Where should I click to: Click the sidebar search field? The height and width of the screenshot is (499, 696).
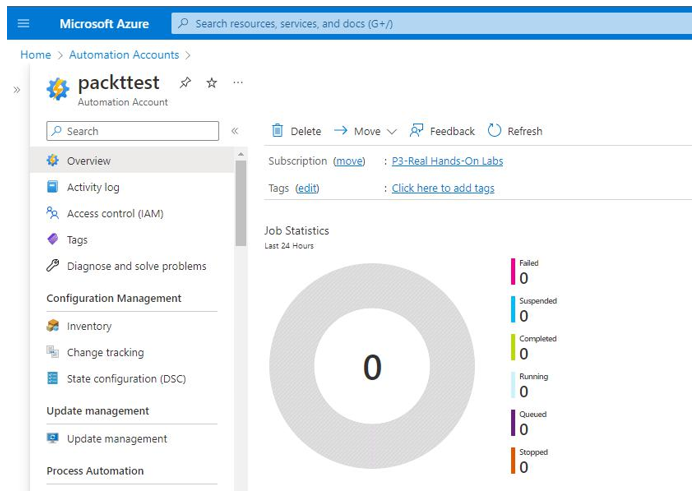coord(133,131)
